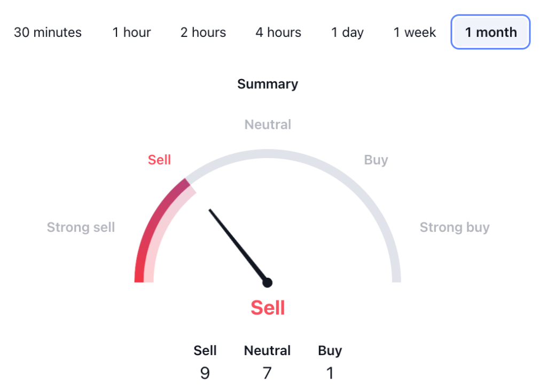Viewport: 547px width, 392px height.
Task: Click the red Sell gauge label
Action: 159,160
